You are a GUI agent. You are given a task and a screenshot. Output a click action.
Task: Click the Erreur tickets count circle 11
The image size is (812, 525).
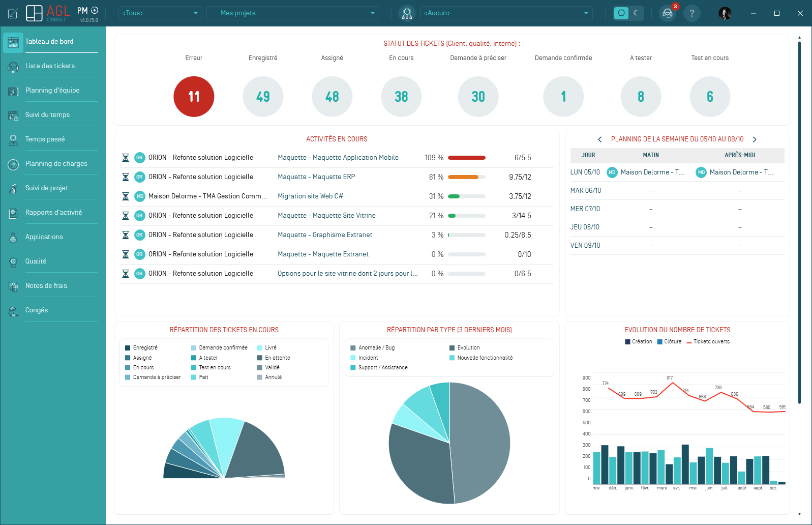tap(194, 97)
